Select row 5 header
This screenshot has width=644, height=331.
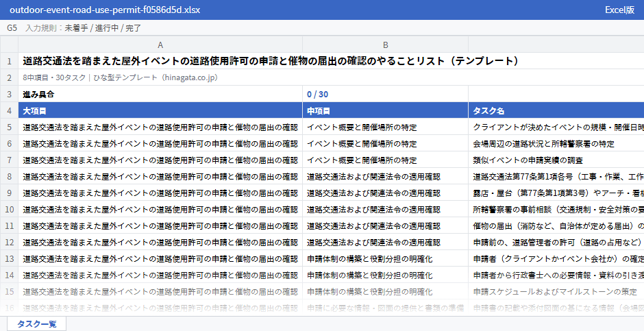click(x=9, y=127)
